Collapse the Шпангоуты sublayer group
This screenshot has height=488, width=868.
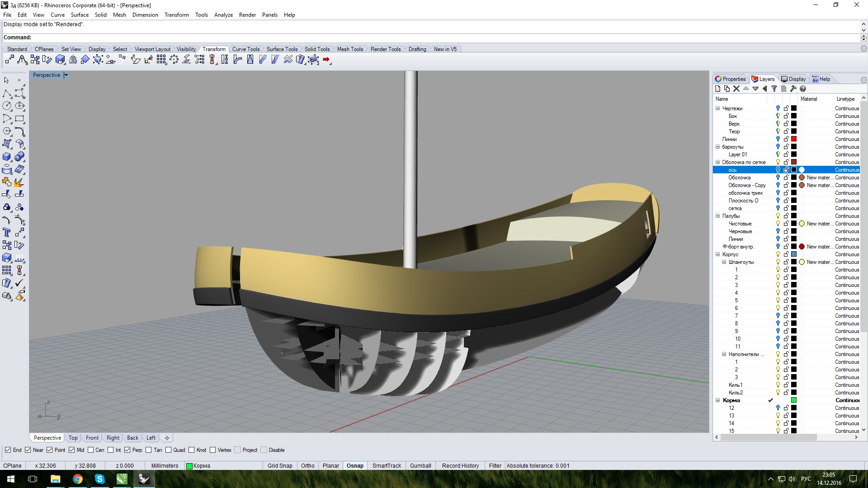(x=724, y=262)
